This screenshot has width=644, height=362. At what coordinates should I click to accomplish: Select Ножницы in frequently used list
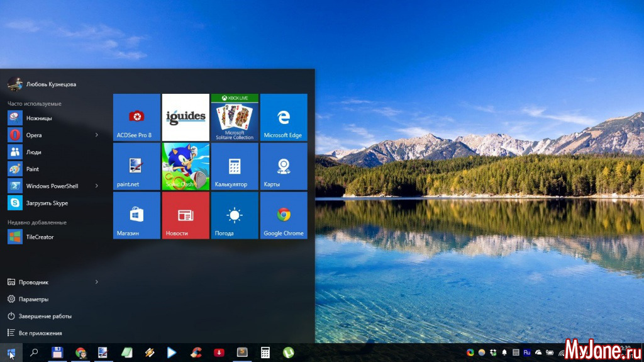[38, 118]
